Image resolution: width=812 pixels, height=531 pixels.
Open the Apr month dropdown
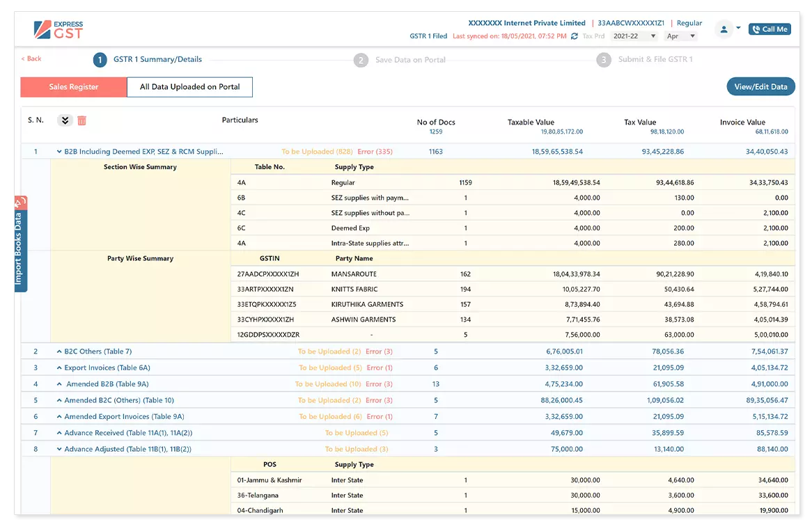(x=680, y=36)
